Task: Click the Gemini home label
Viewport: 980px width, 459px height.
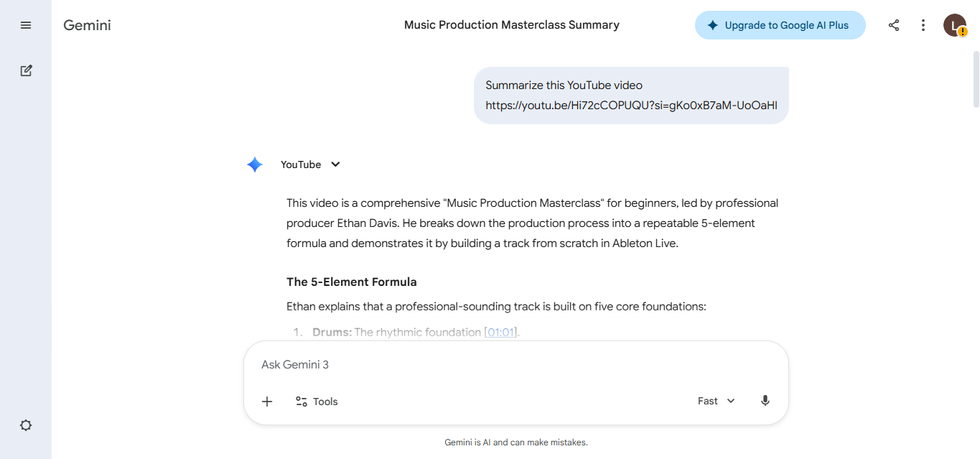Action: point(86,24)
